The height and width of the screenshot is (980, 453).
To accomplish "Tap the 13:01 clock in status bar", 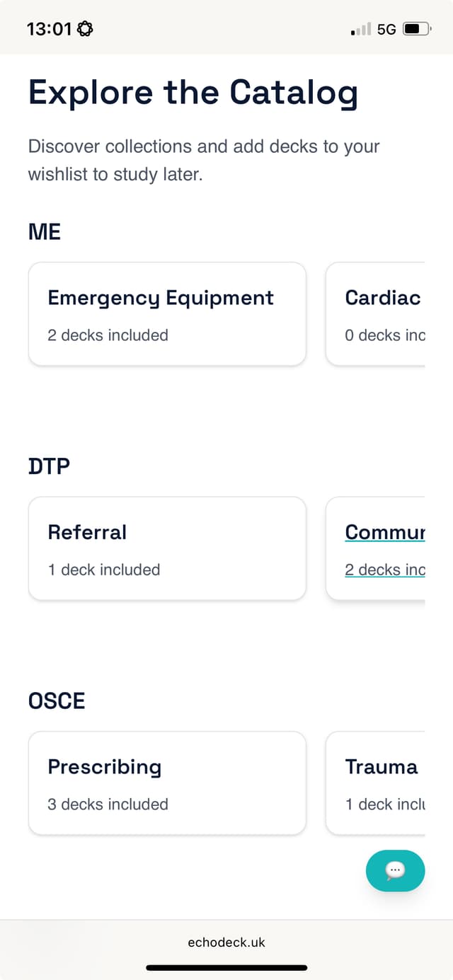I will [x=49, y=29].
